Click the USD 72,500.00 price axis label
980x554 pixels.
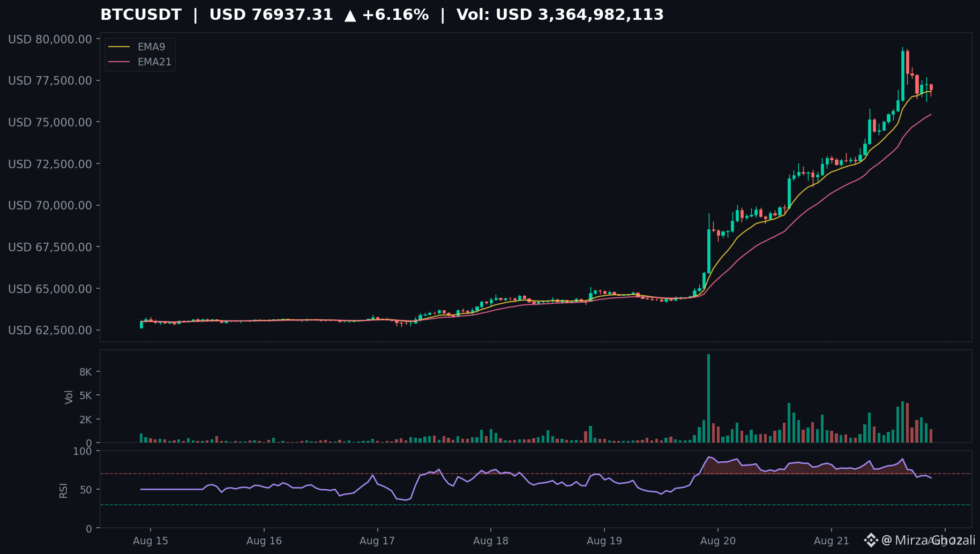[x=50, y=164]
